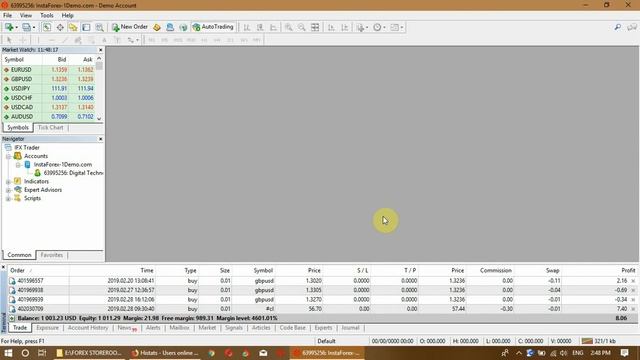Open the Indicators list dropdown arrow
The height and width of the screenshot is (360, 640).
tap(367, 28)
